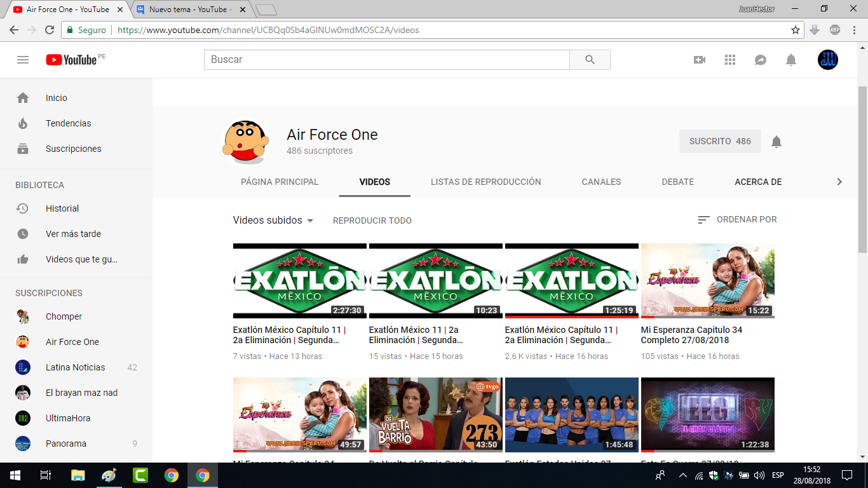The width and height of the screenshot is (868, 488).
Task: Click the Buscar search field
Action: (x=387, y=60)
